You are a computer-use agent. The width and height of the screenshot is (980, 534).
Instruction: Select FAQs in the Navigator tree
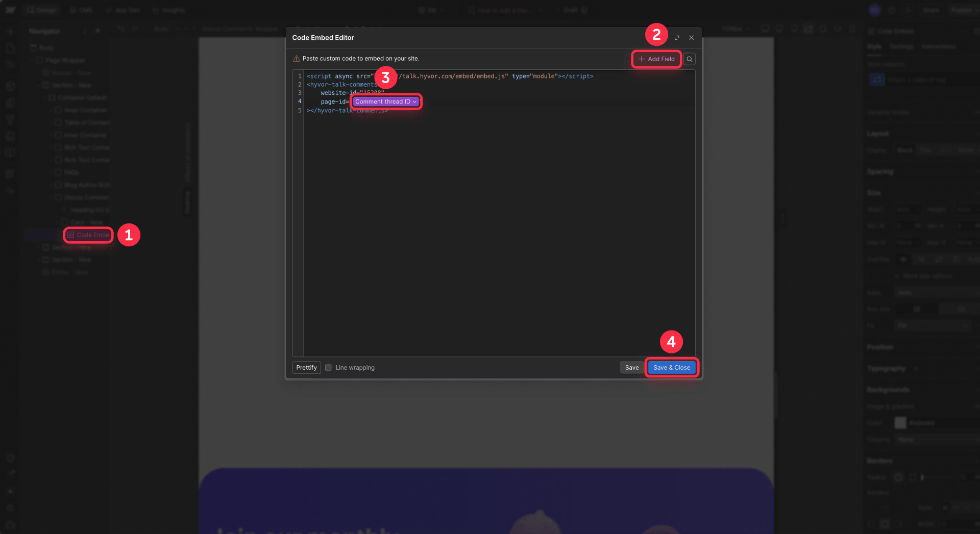pos(67,172)
